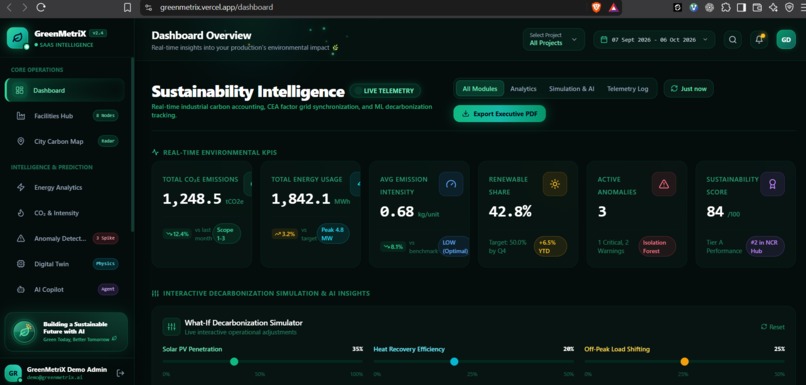Open Digital Twin in the sidebar

point(64,264)
